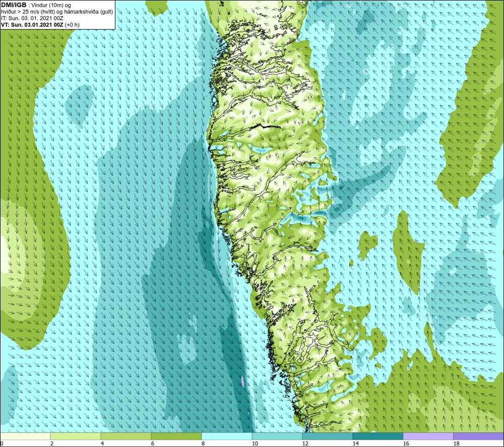Click the legend scale label '4'
Screen dimensions: 504x447
(102, 444)
